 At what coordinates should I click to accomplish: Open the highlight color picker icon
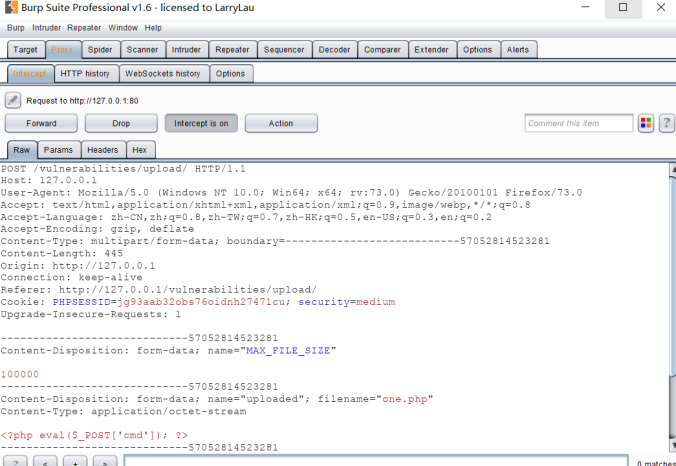coord(646,124)
